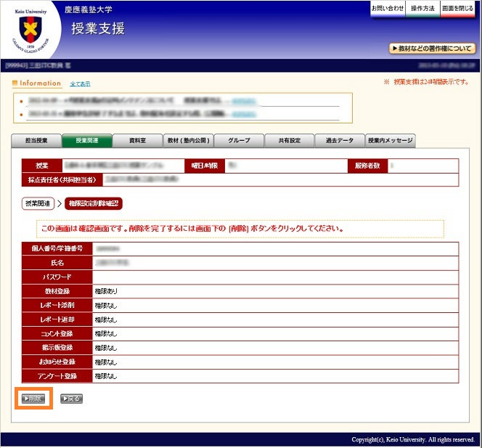Viewport: 482px width, 448px height.
Task: Click 画面を閉じる to close screen
Action: (x=457, y=8)
